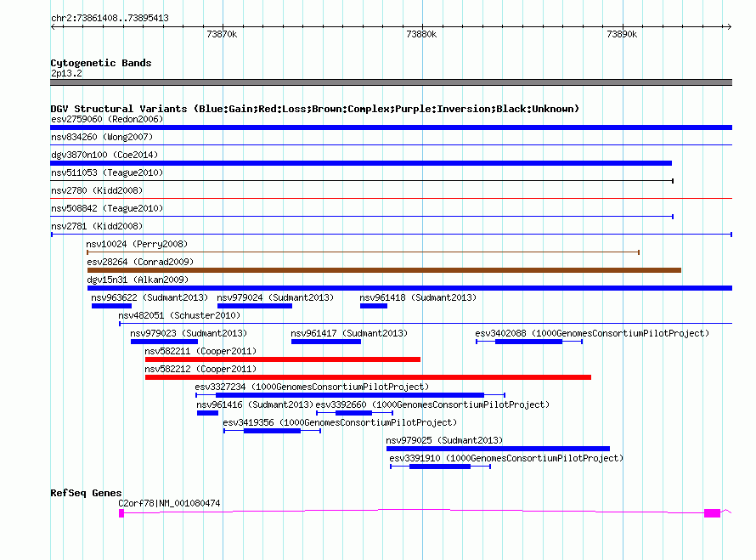Viewport: 756px width, 560px height.
Task: Click the esv3327234 1000Genomes variant bar
Action: pos(350,395)
